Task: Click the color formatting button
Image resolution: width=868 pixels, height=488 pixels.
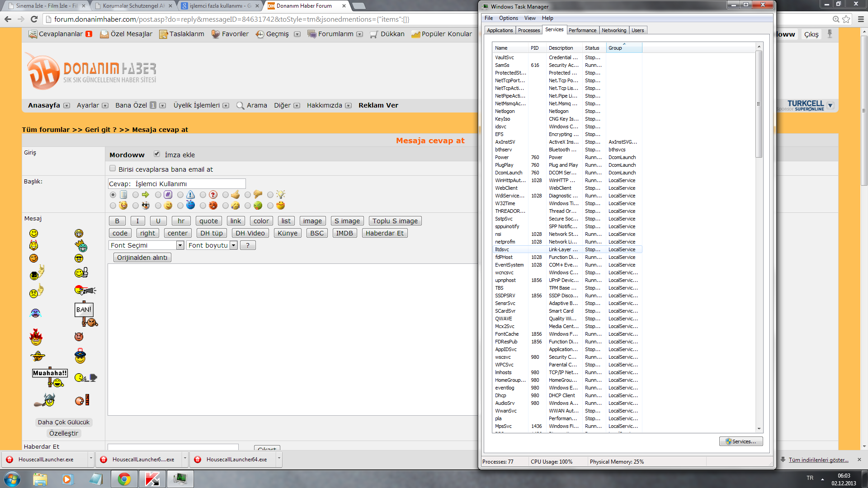Action: tap(261, 221)
